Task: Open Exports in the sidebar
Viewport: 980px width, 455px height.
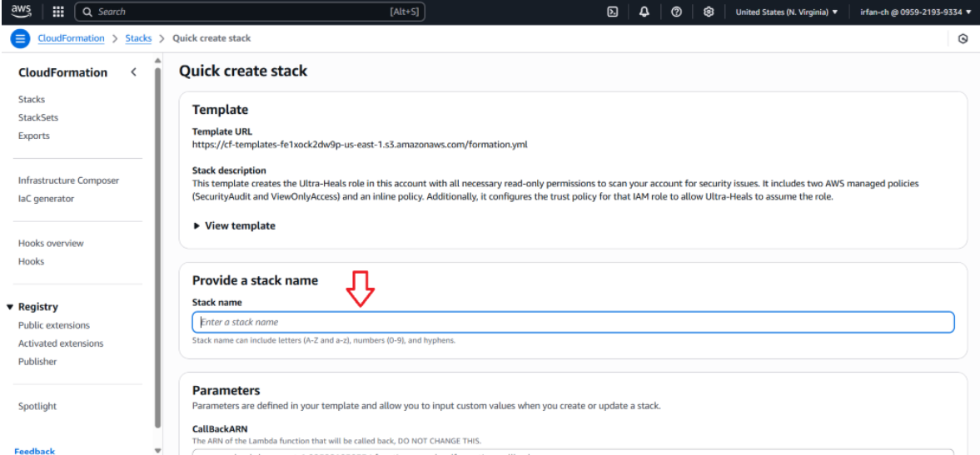Action: pyautogui.click(x=34, y=136)
